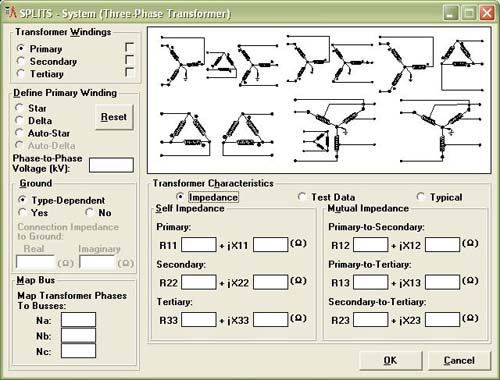
Task: Click the Reset button
Action: pos(114,117)
